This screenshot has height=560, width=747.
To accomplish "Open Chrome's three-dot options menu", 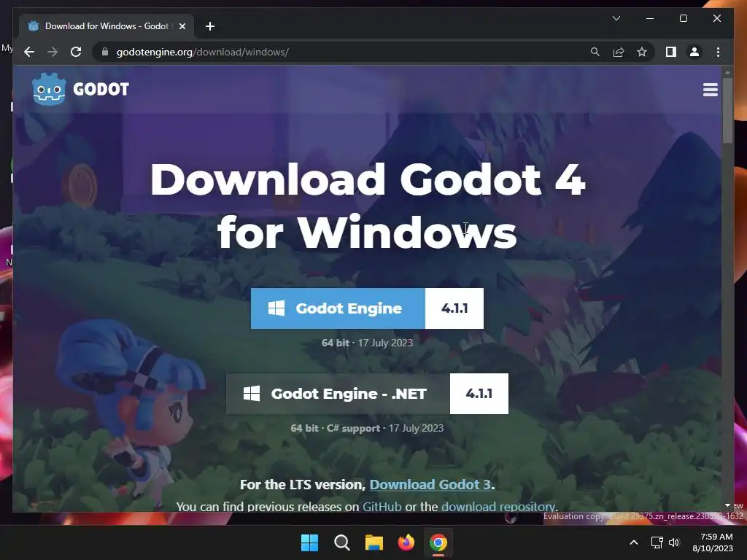I will 718,52.
